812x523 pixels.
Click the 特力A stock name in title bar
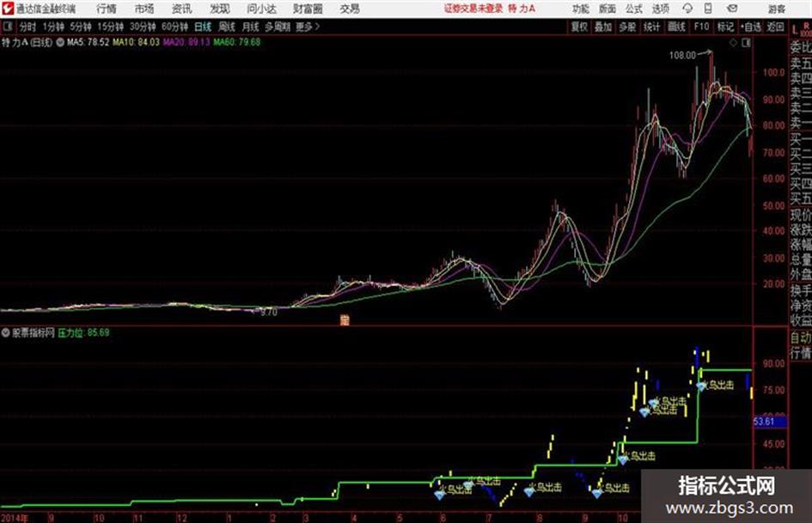[x=522, y=9]
